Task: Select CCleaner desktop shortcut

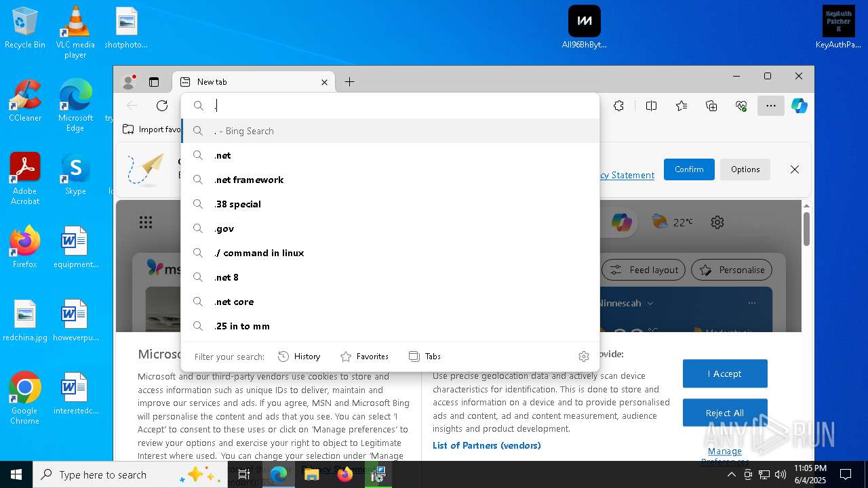Action: (x=25, y=100)
